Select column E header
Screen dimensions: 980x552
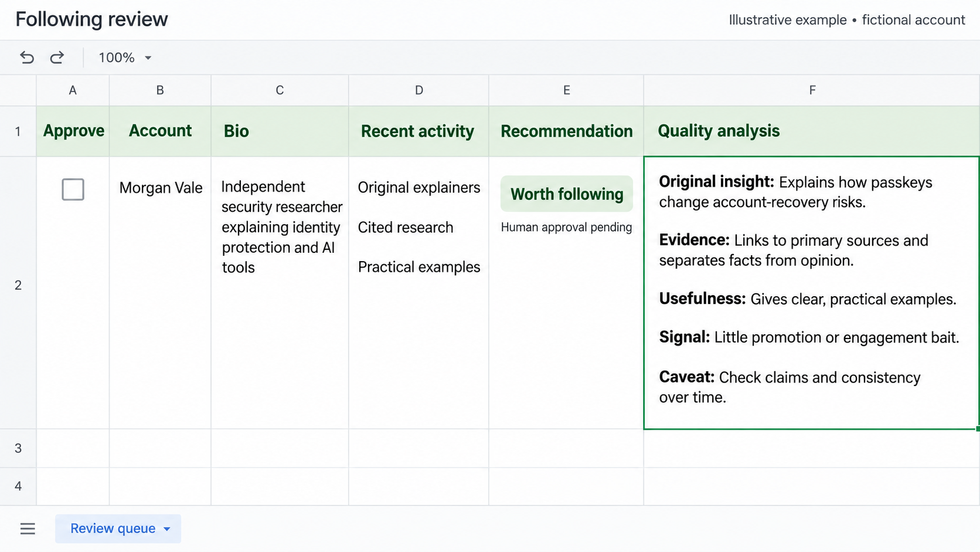(x=566, y=90)
